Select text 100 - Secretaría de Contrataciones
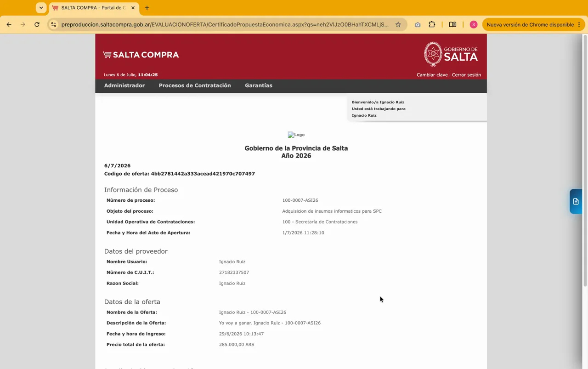The image size is (588, 369). click(x=320, y=222)
